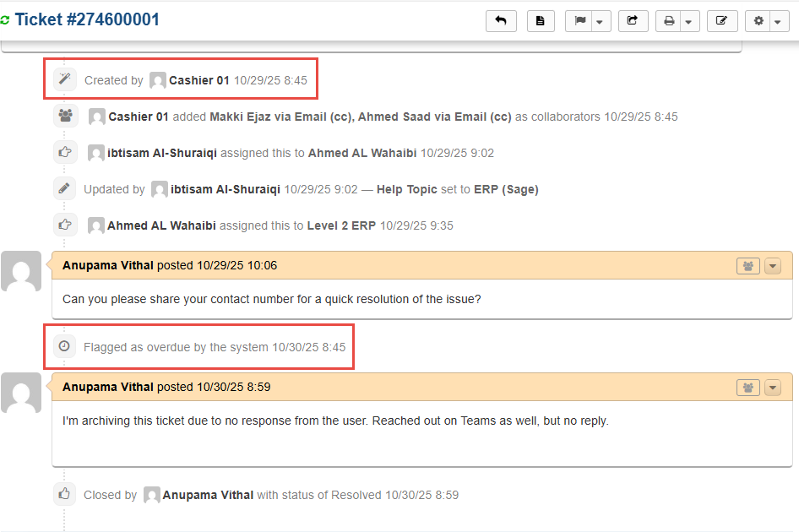Click the magic wand icon on Created event

(x=64, y=79)
